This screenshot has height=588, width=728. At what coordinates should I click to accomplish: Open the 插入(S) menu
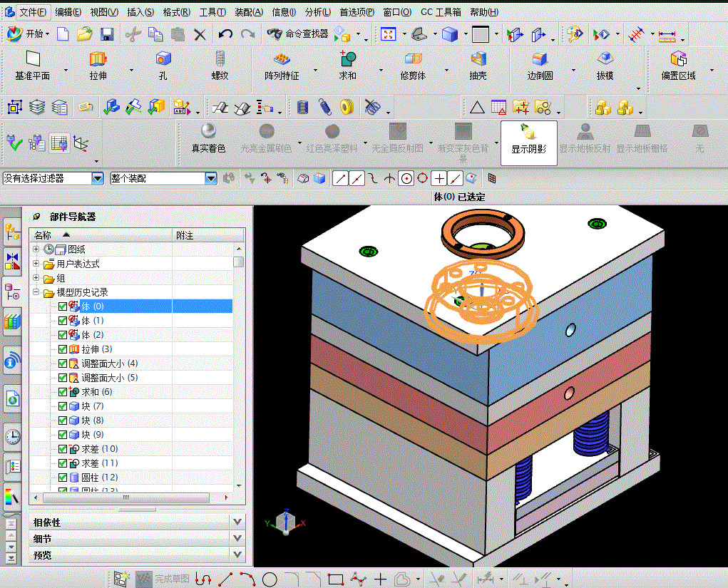point(140,12)
